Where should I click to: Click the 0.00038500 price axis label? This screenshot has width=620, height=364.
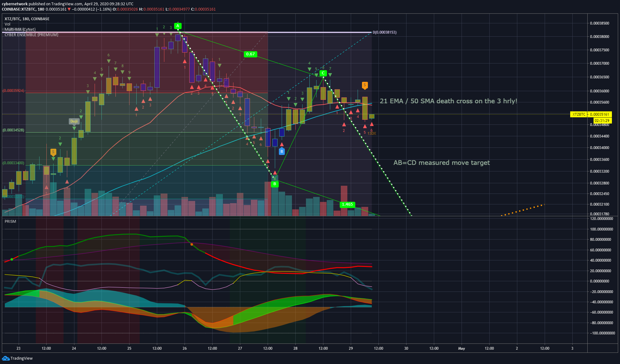coord(600,23)
